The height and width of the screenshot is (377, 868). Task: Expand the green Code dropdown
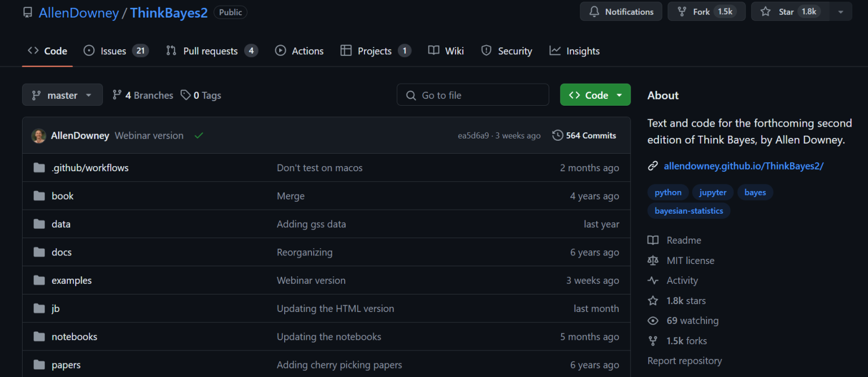(x=619, y=94)
